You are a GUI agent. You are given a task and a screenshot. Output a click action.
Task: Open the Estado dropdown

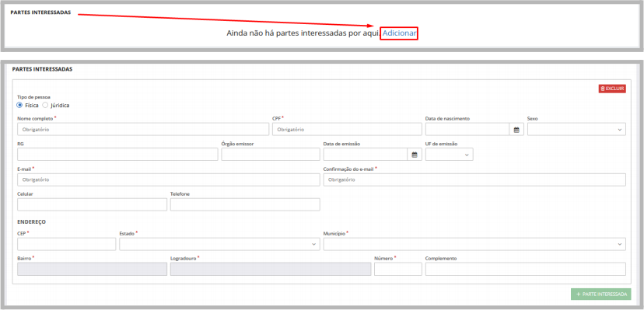pos(220,244)
